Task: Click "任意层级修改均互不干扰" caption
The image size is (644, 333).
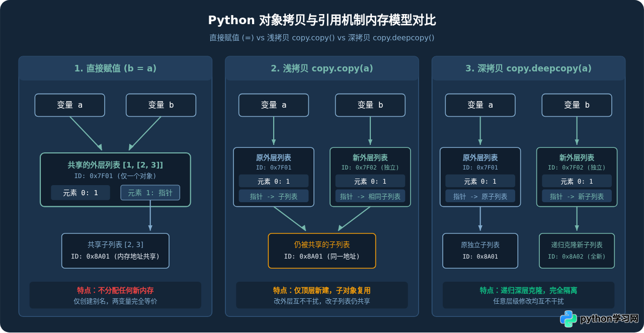Action: coord(528,301)
